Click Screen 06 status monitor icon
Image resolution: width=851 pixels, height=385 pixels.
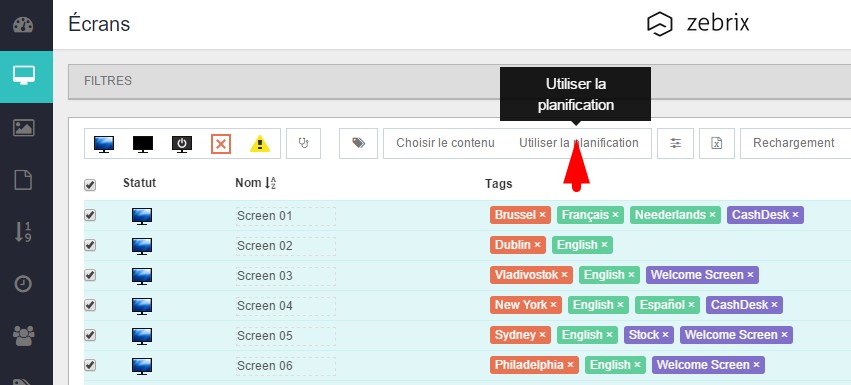point(142,365)
